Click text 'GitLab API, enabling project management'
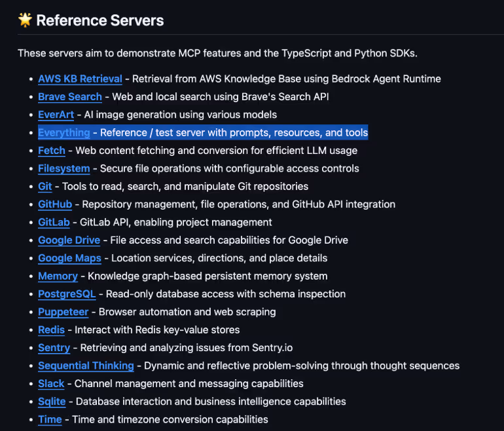504x431 pixels. [x=176, y=222]
